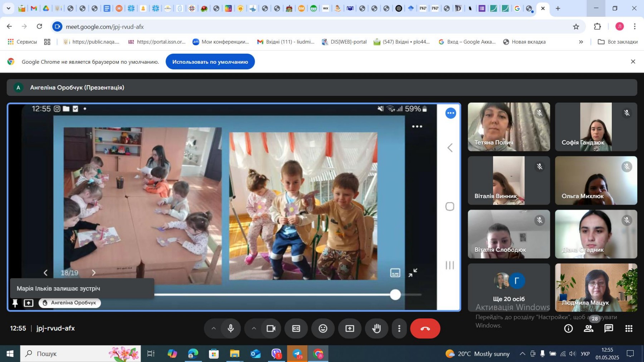Screen dimensions: 644x362
Task: Expand audio settings arrow beside microphone
Action: 214,328
